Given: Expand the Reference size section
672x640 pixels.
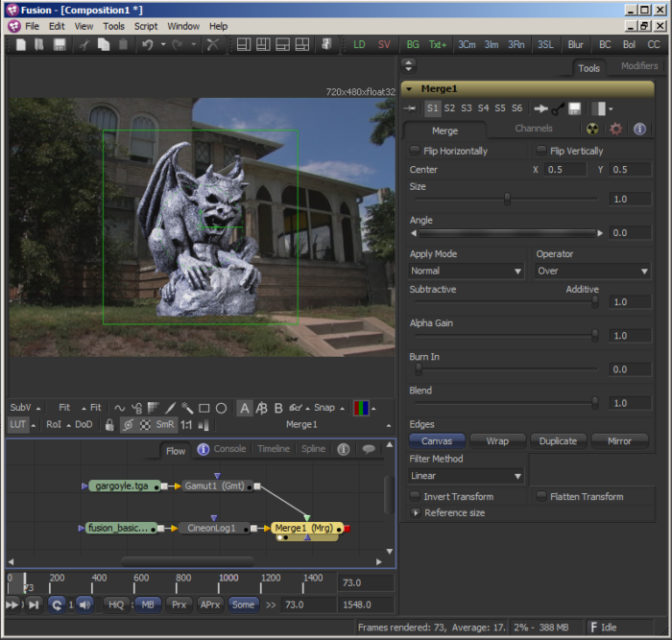Looking at the screenshot, I should 416,512.
